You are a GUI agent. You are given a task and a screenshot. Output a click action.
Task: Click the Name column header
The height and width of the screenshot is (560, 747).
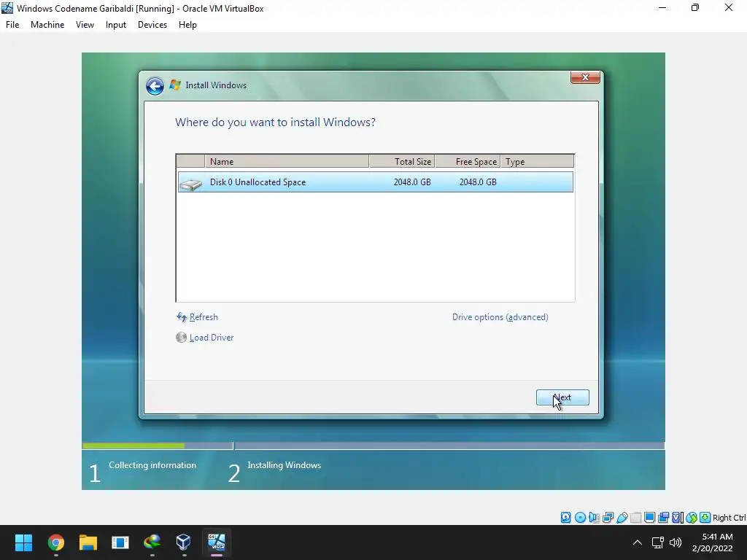(x=287, y=162)
